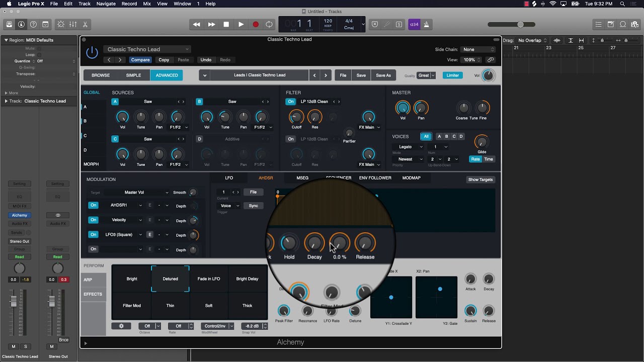Switch to the SIMPLE view tab
Image resolution: width=644 pixels, height=362 pixels.
click(x=133, y=75)
